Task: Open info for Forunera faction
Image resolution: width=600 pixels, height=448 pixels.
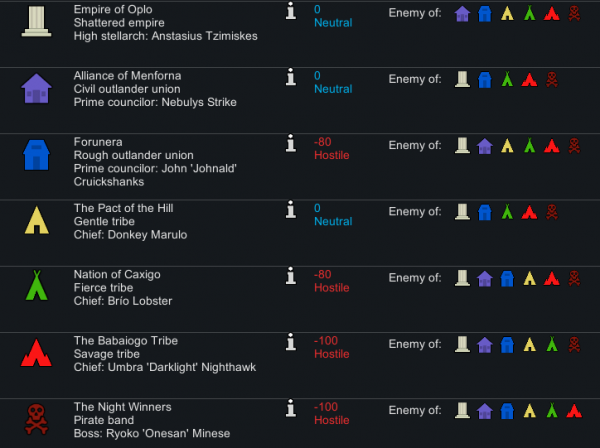Action: (291, 143)
